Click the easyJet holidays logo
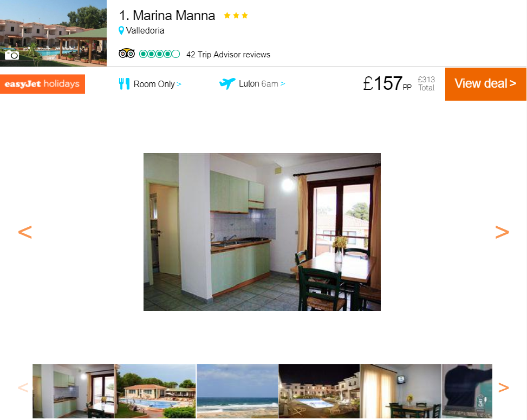Image resolution: width=527 pixels, height=420 pixels. pyautogui.click(x=42, y=84)
